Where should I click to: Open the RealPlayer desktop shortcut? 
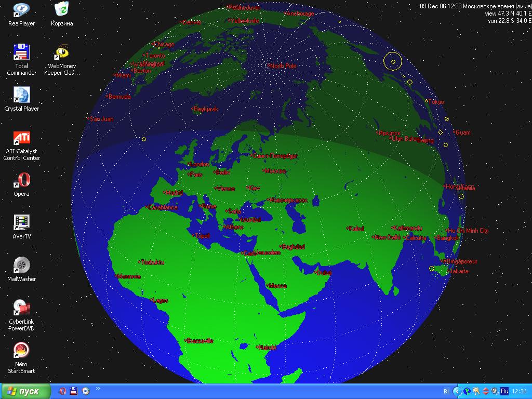(x=21, y=10)
